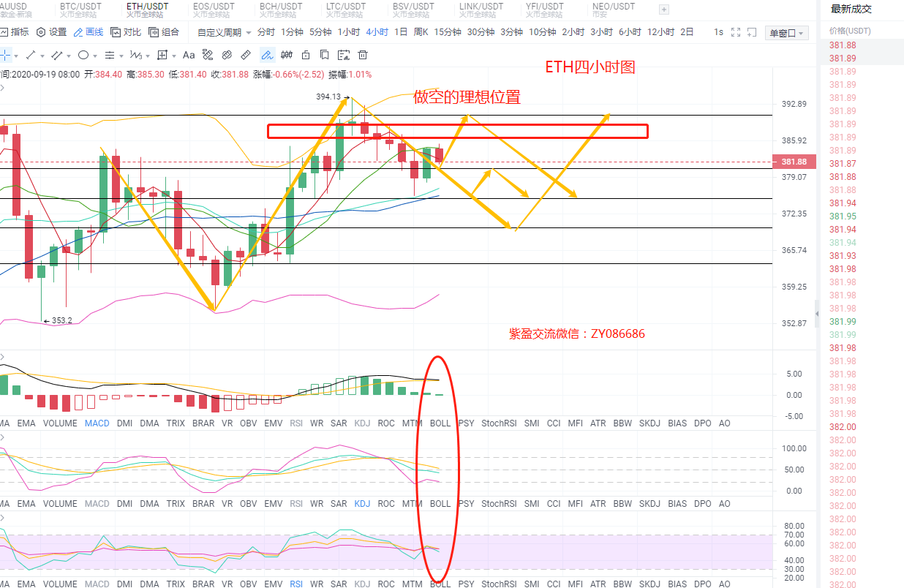904x588 pixels.
Task: Select the trend line drawing tool
Action: click(31, 55)
